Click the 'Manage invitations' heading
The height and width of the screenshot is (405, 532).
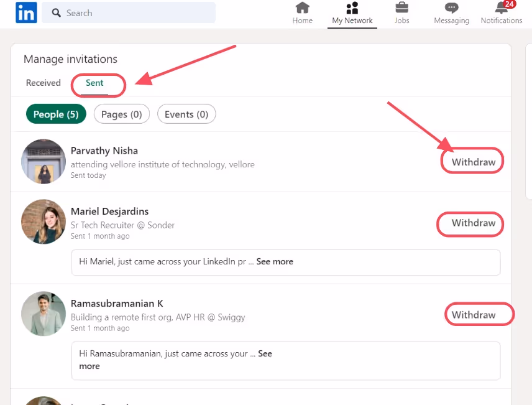tap(71, 59)
